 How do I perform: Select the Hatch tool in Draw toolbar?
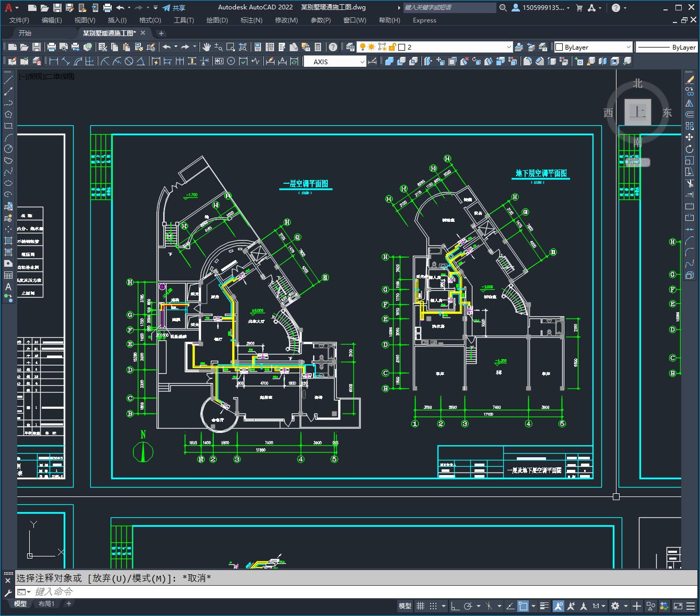coord(8,241)
